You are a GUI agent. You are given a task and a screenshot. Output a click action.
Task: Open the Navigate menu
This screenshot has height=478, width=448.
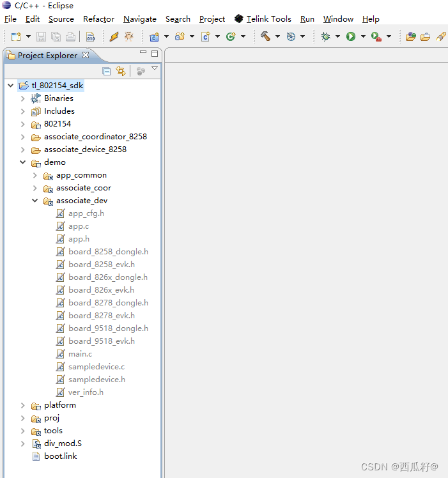[140, 19]
